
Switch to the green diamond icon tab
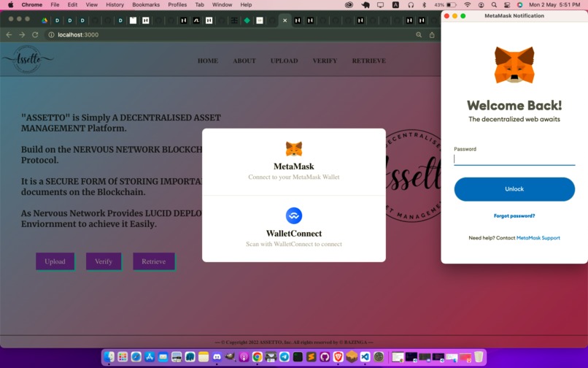click(247, 20)
